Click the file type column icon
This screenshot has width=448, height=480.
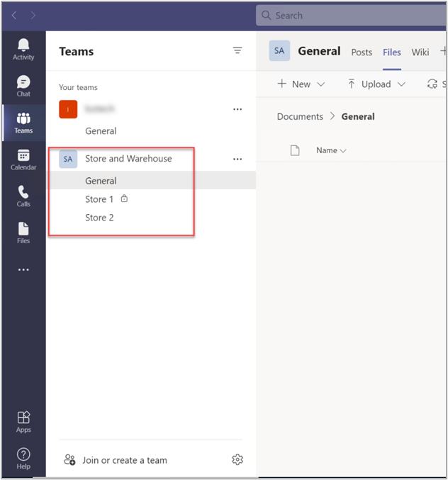coord(295,150)
